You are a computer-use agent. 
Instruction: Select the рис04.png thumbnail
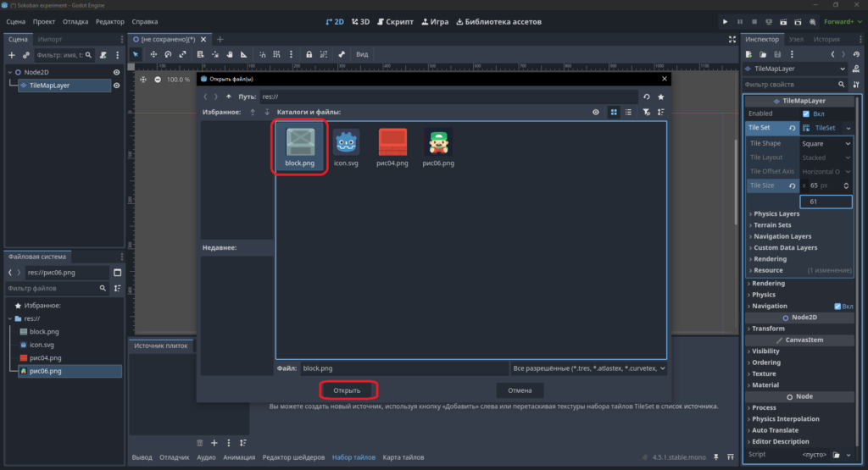(x=392, y=147)
